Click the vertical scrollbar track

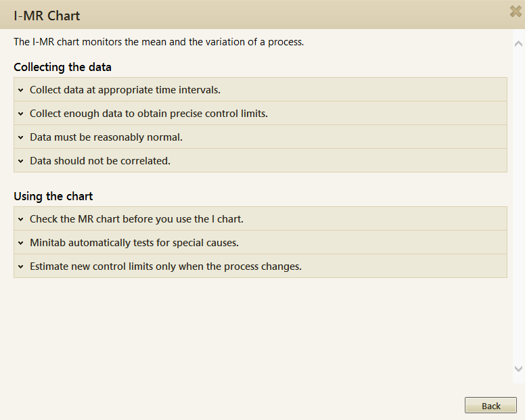tap(519, 203)
